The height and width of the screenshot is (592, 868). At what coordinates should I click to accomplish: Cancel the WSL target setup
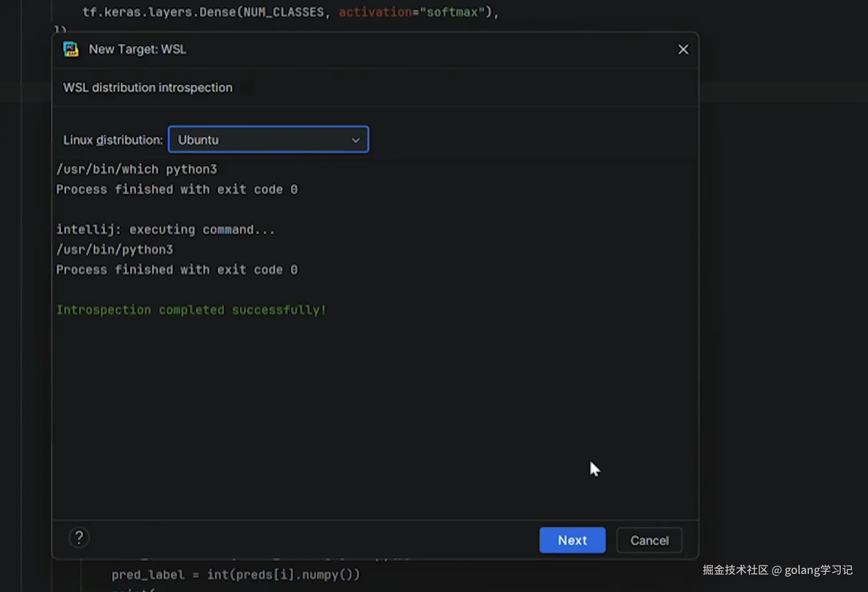(649, 540)
